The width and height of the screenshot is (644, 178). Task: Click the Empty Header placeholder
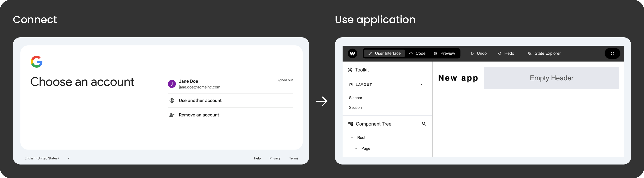[551, 78]
